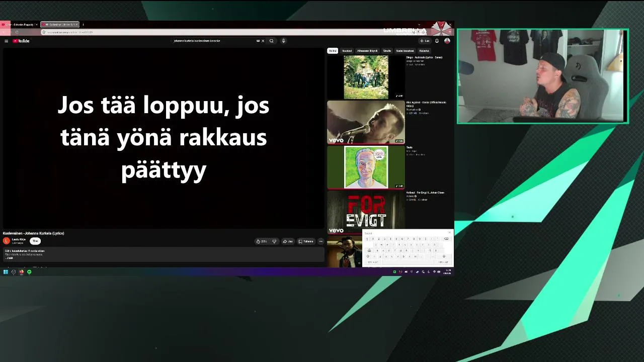Open the webcam overlay showing the streamer

tap(543, 76)
